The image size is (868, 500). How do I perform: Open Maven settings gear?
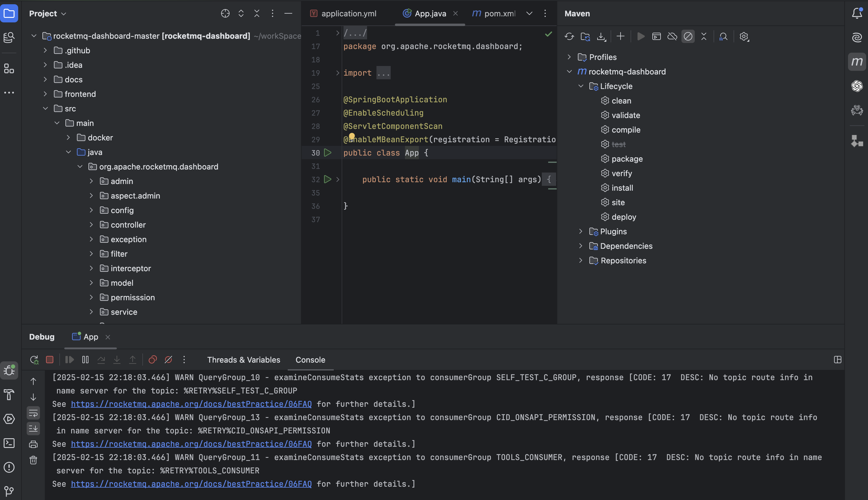click(x=744, y=36)
